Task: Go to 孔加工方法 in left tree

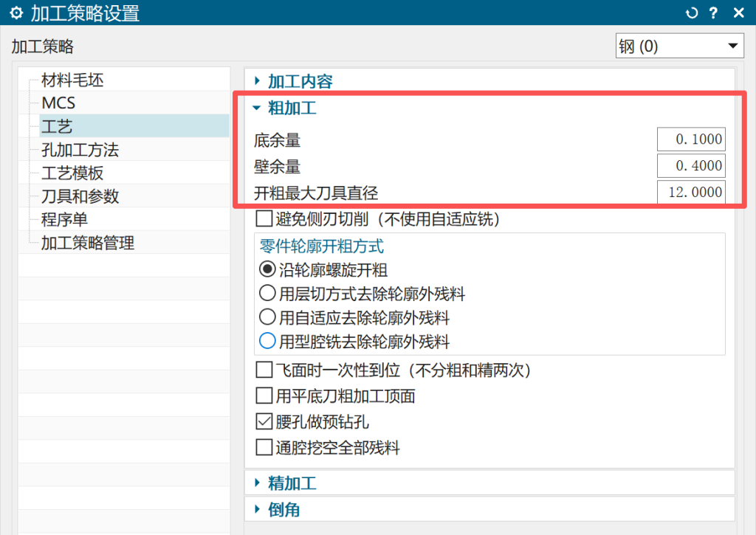Action: [80, 150]
